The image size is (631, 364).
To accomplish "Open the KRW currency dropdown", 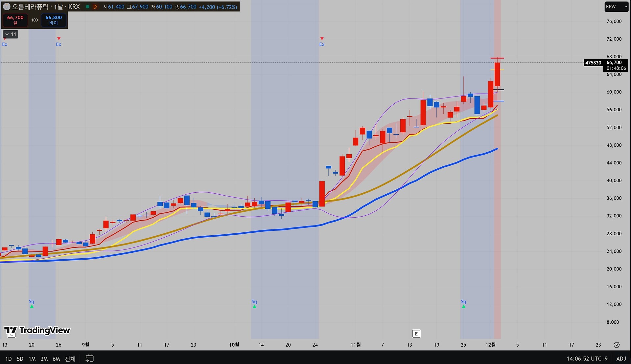I will pyautogui.click(x=616, y=7).
